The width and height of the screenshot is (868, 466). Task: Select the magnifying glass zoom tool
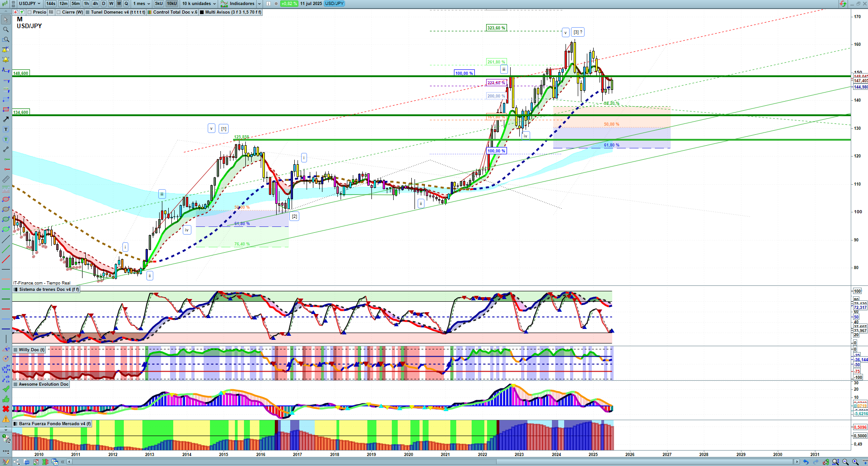tap(6, 29)
